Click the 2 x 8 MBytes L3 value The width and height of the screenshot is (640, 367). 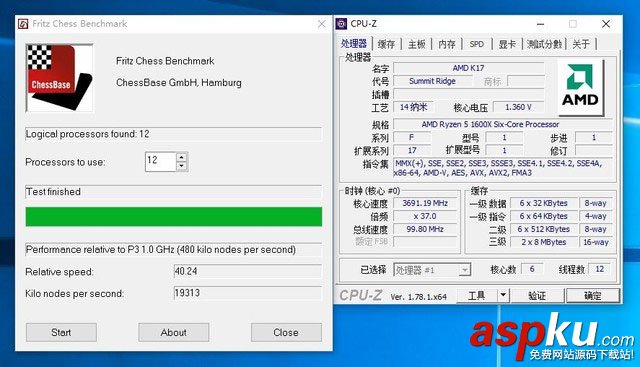pos(544,242)
